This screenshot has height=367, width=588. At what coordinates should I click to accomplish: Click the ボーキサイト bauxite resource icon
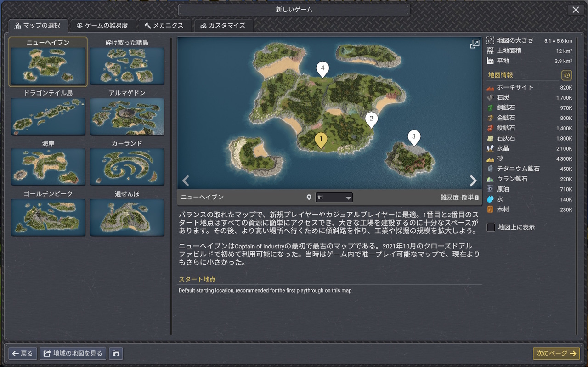tap(490, 87)
